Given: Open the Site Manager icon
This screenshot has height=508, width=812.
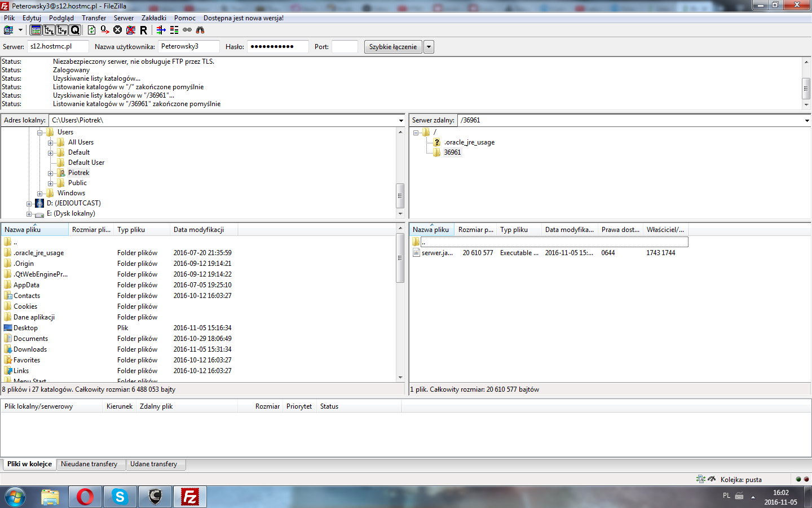Looking at the screenshot, I should click(8, 30).
